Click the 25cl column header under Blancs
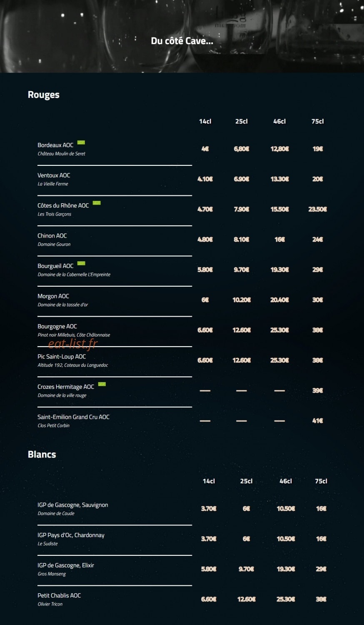 [x=246, y=481]
